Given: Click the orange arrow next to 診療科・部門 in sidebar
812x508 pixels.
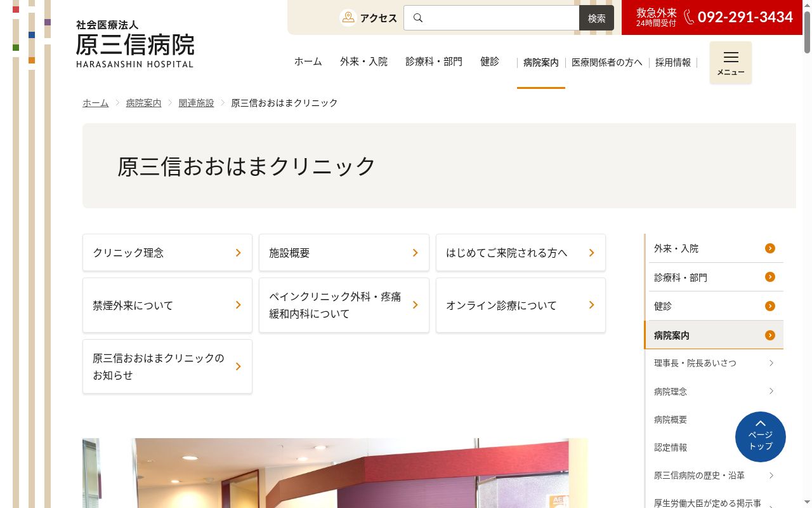Looking at the screenshot, I should 770,277.
